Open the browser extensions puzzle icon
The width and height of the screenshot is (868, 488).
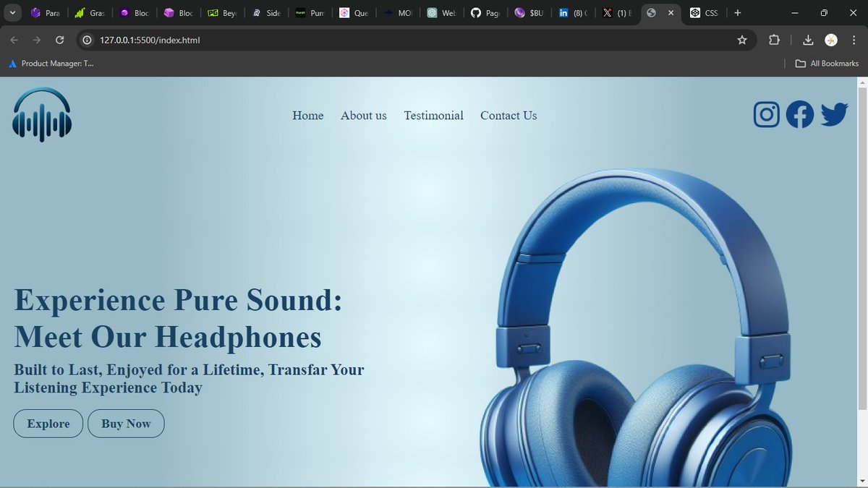774,40
